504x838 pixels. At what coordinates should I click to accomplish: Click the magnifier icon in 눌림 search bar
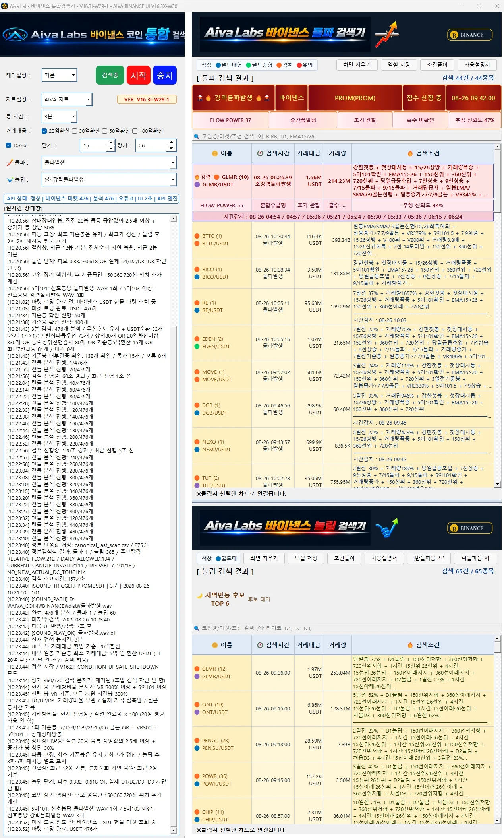click(196, 628)
